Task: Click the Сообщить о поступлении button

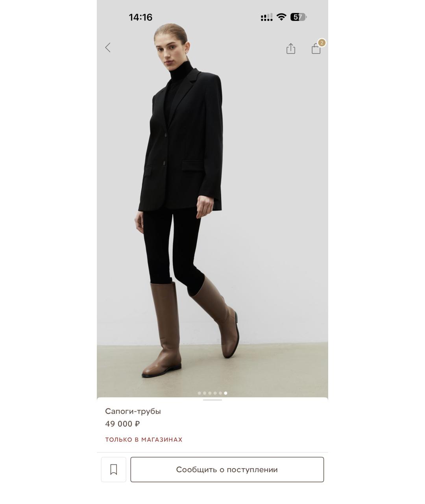Action: [227, 469]
